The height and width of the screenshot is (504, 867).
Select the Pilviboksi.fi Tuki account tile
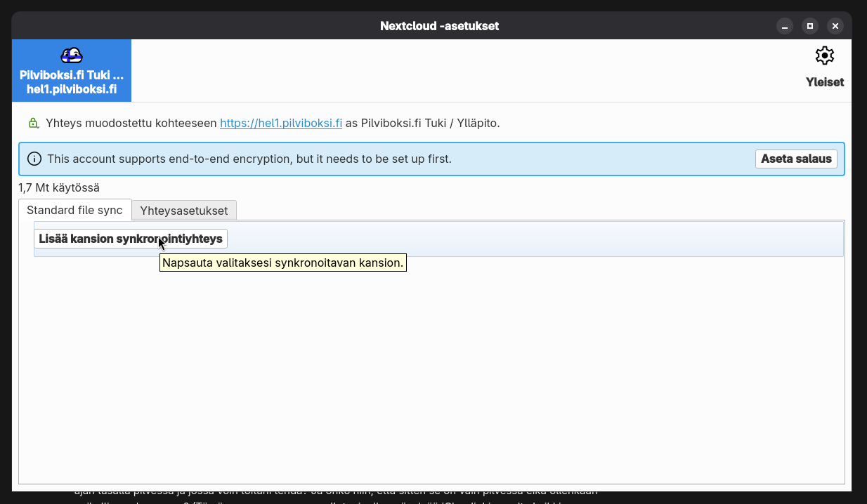point(72,70)
